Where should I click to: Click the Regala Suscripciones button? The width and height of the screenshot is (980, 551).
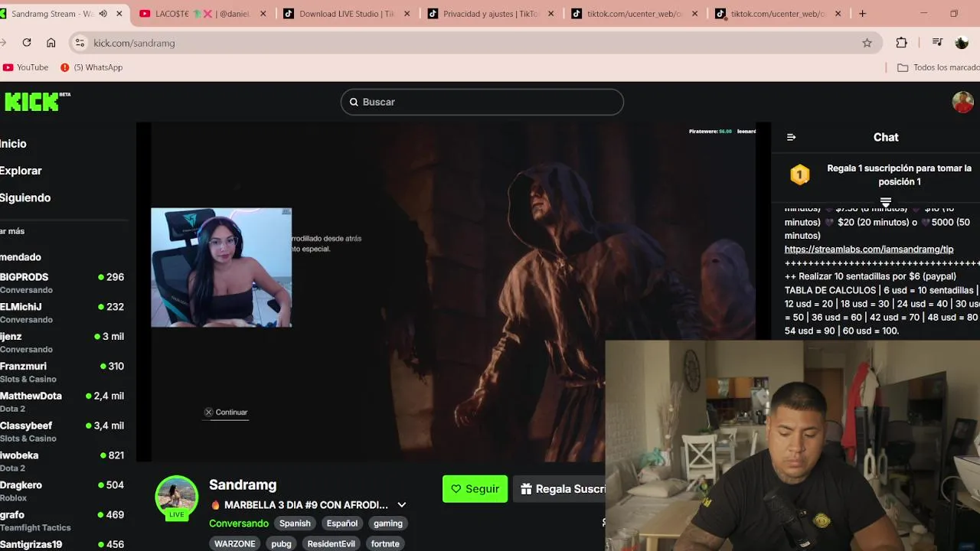pyautogui.click(x=559, y=489)
